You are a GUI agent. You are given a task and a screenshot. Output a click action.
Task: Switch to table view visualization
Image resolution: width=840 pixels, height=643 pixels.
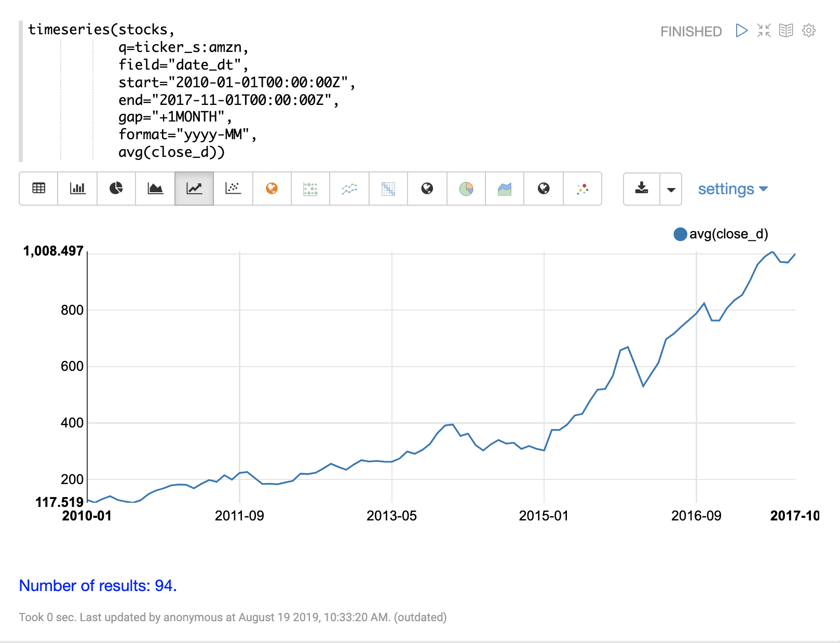tap(39, 189)
